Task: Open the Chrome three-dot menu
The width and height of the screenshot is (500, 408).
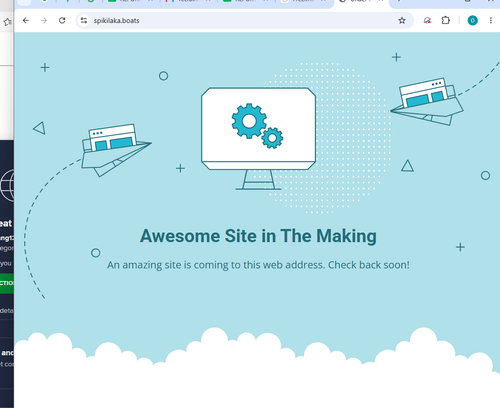Action: tap(491, 21)
